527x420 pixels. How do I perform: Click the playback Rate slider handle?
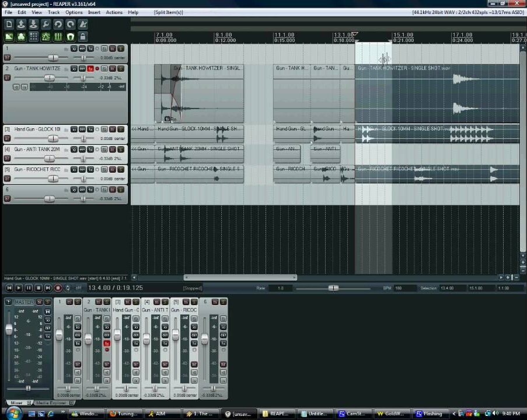(x=333, y=288)
